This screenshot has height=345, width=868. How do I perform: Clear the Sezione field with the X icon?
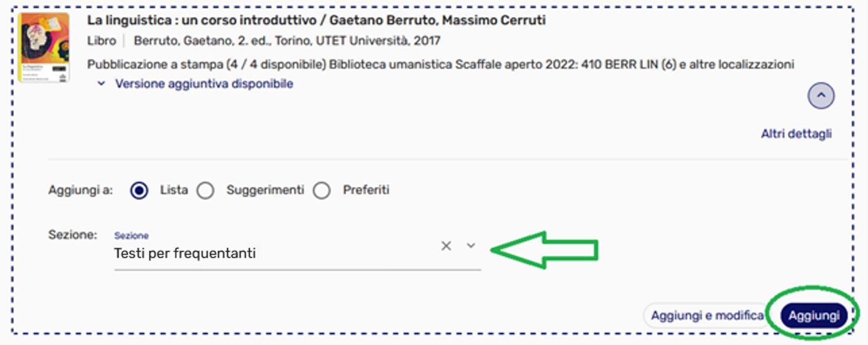point(446,246)
